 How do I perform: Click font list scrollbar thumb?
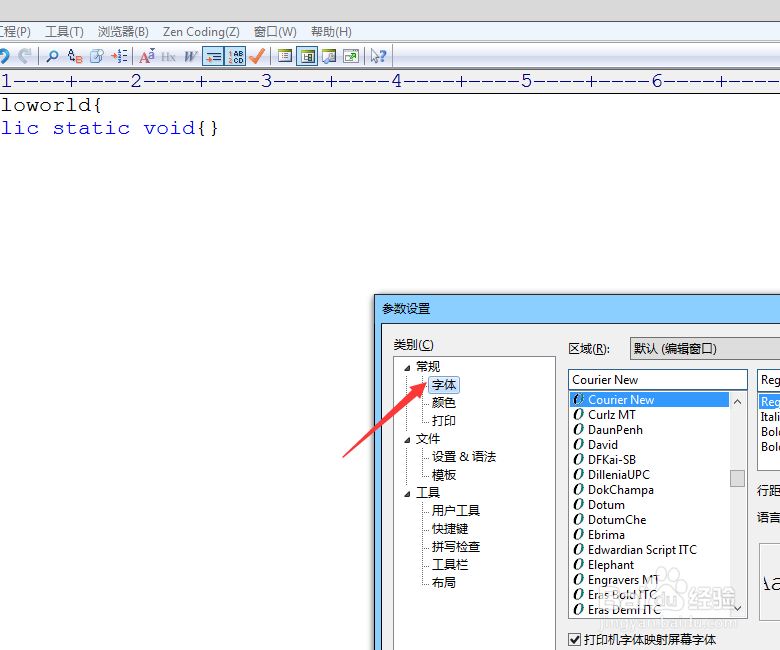738,478
